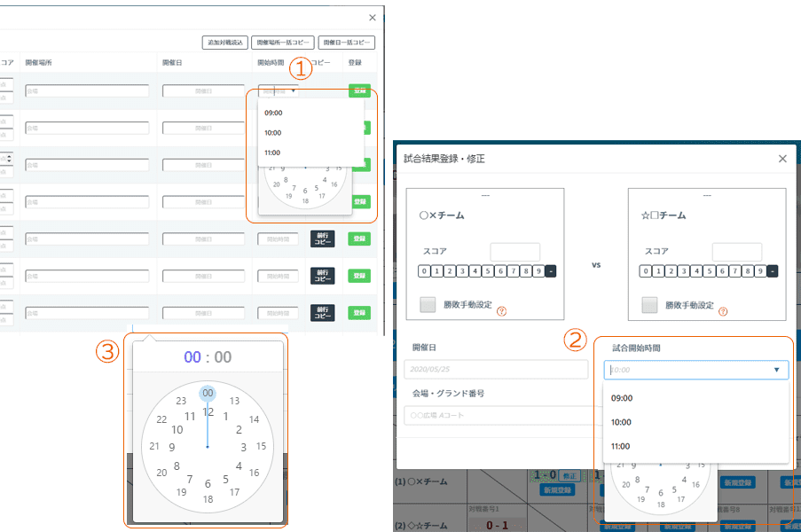Open the help icon beside ☆□チーム 勝敗手動設定
This screenshot has height=532, width=801.
pos(723,311)
